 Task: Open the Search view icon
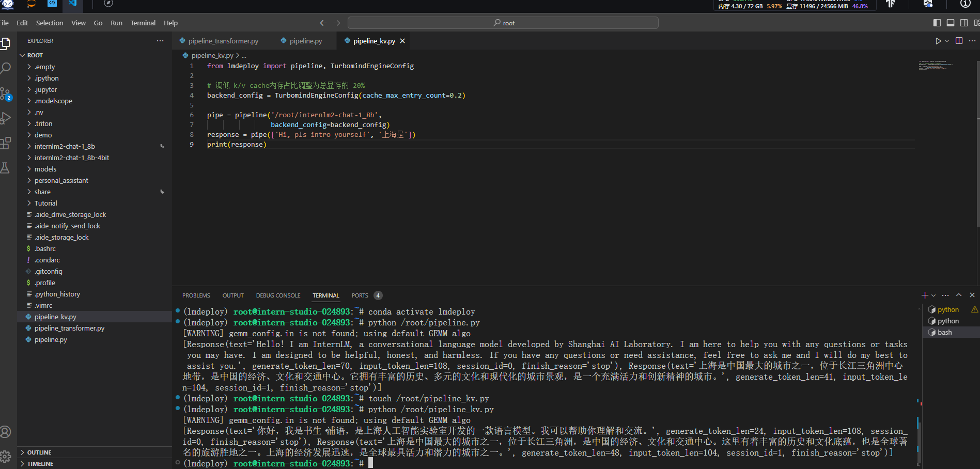5,68
